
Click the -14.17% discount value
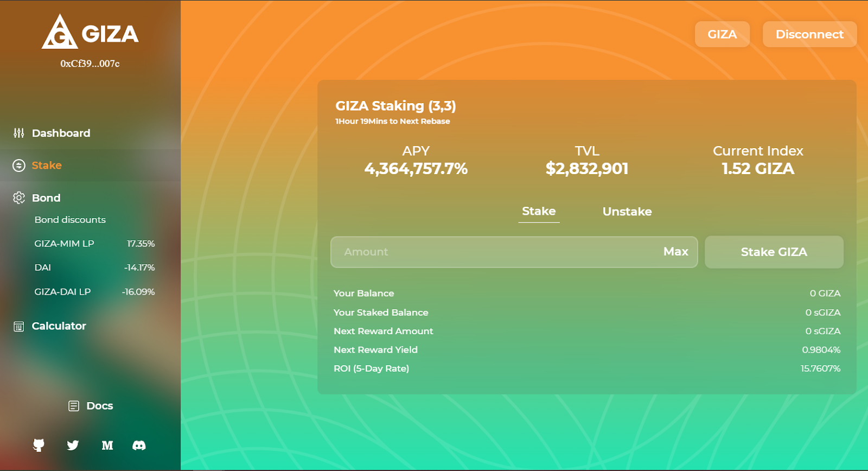click(x=139, y=268)
